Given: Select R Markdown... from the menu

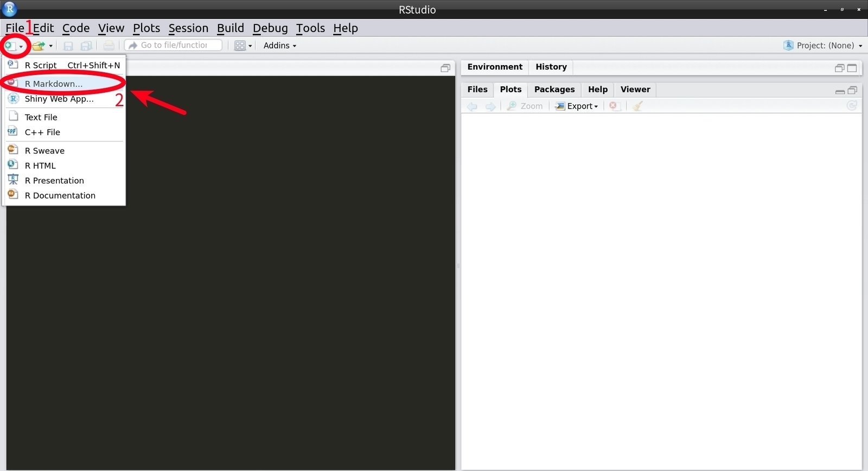Looking at the screenshot, I should [x=65, y=84].
